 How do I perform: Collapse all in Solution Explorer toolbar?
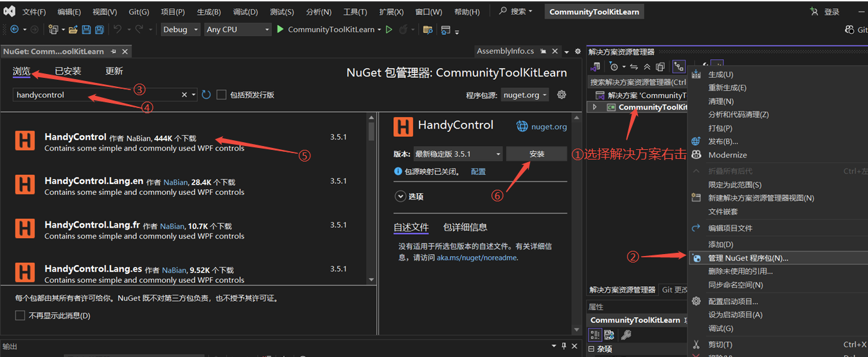point(647,66)
